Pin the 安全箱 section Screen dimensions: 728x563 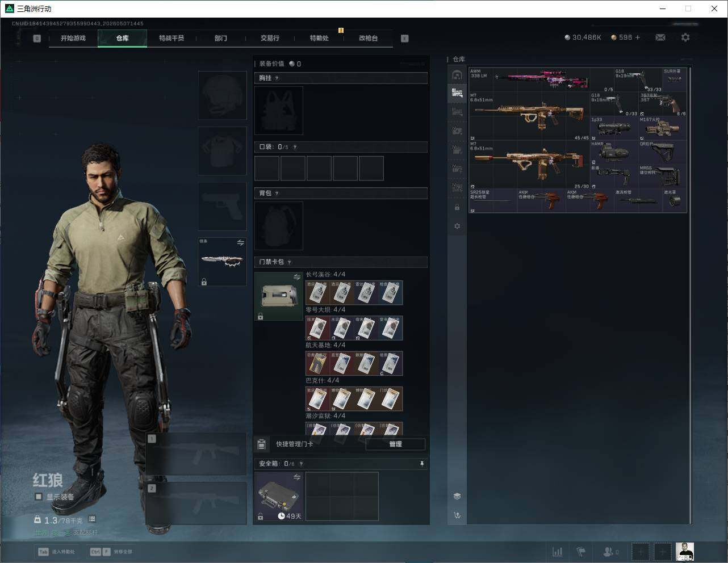tap(422, 464)
